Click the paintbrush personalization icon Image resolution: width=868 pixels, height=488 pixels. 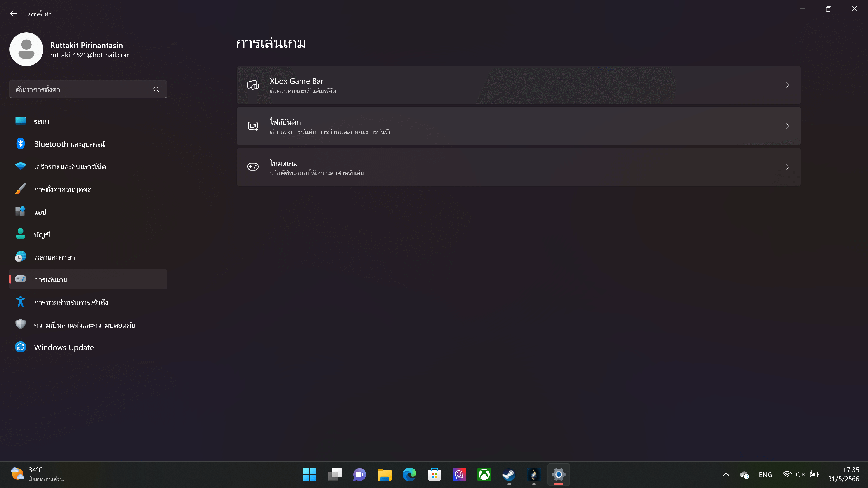[21, 189]
